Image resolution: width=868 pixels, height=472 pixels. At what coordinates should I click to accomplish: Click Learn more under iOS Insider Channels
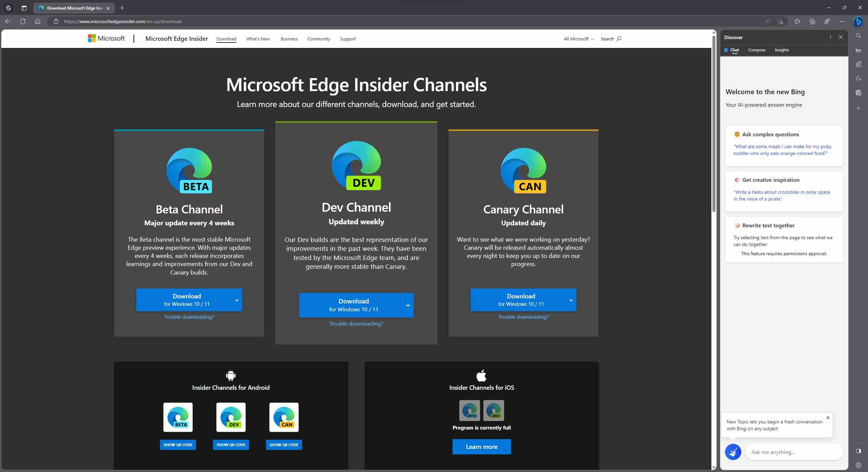click(x=481, y=447)
